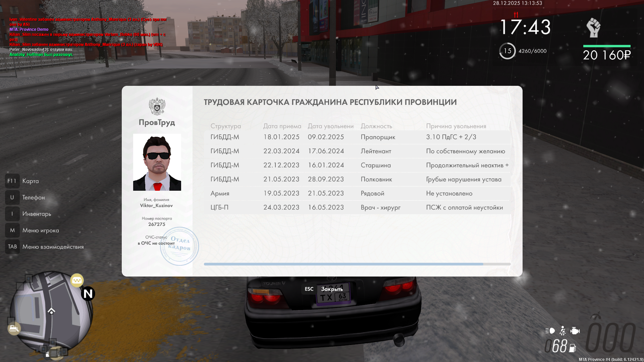Viewport: 644px width, 362px height.
Task: Click the truck marker on minimap
Action: pos(14,328)
